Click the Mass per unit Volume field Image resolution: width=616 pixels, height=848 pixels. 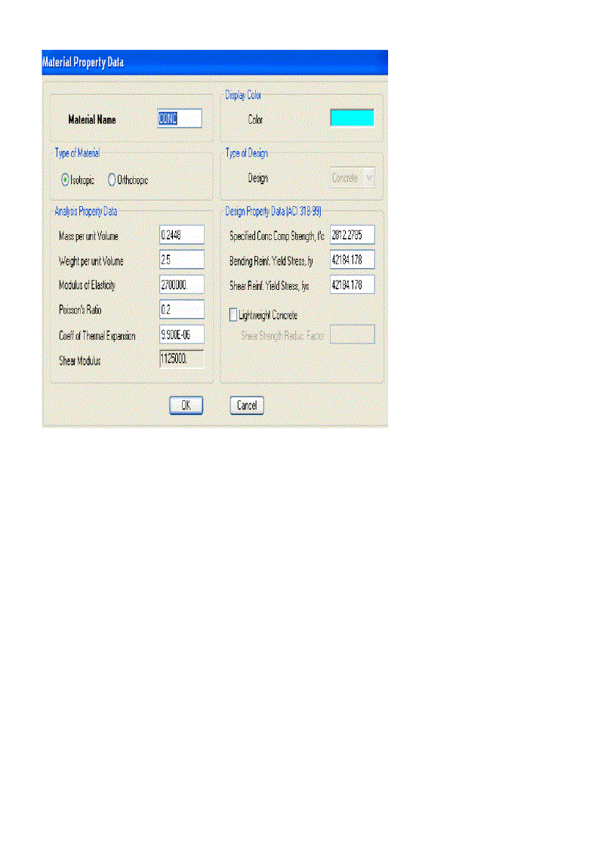click(182, 236)
